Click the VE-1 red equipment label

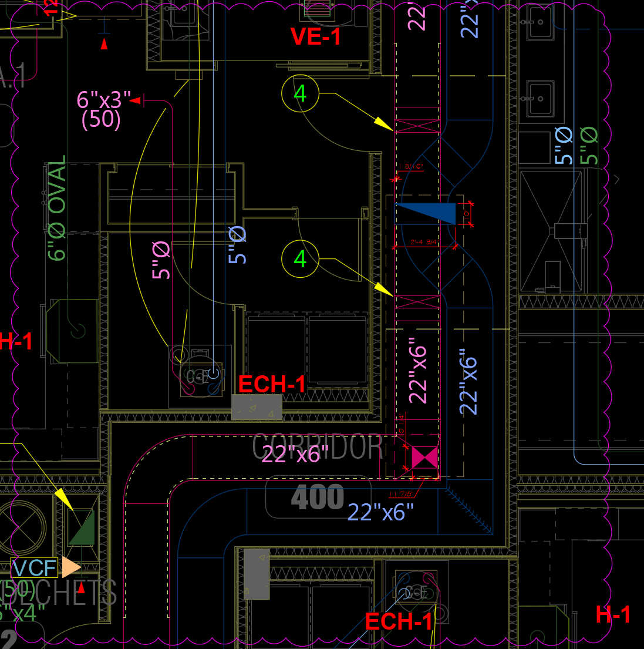coord(316,37)
